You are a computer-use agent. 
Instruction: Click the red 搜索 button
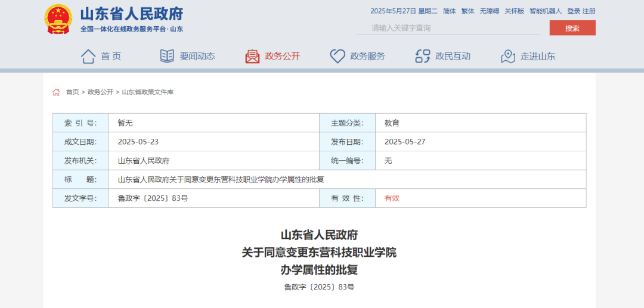click(572, 28)
